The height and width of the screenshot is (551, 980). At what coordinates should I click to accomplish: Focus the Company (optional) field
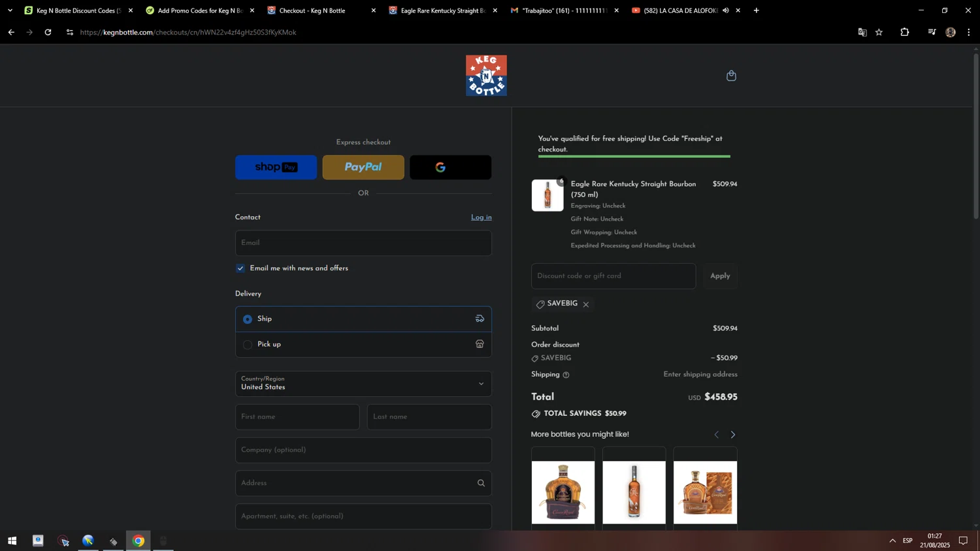click(x=363, y=450)
